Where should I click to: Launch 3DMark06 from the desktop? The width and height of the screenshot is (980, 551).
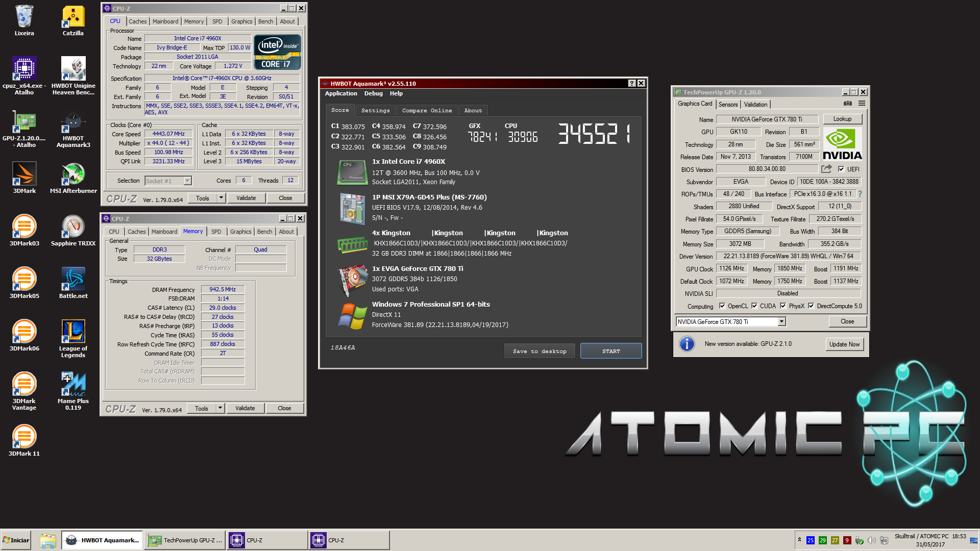pyautogui.click(x=24, y=335)
